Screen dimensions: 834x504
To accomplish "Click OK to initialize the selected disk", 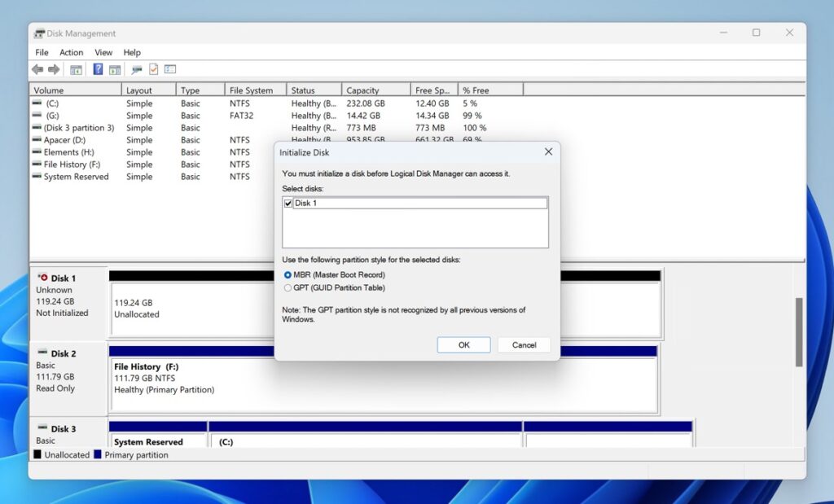I will 463,344.
